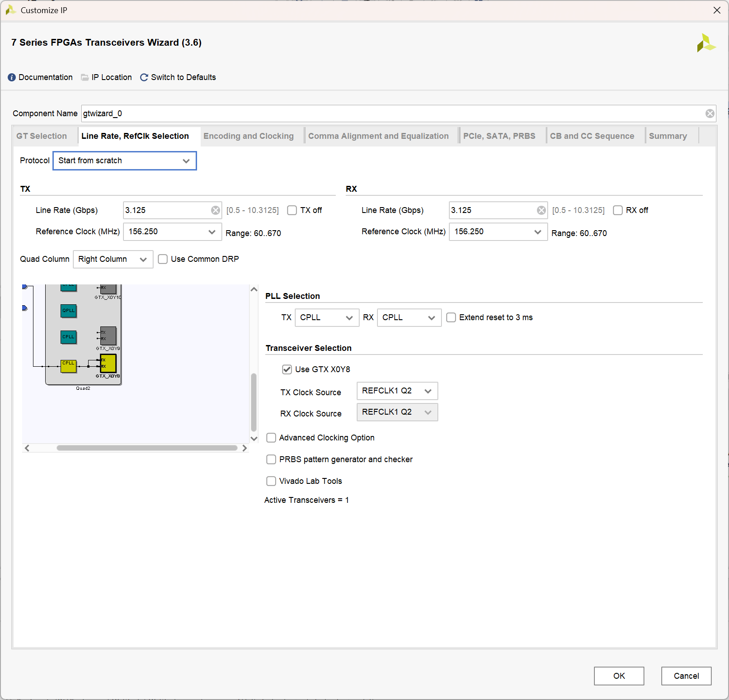Click the Xilinx logo in header
Screen dimensions: 729x700
click(706, 43)
